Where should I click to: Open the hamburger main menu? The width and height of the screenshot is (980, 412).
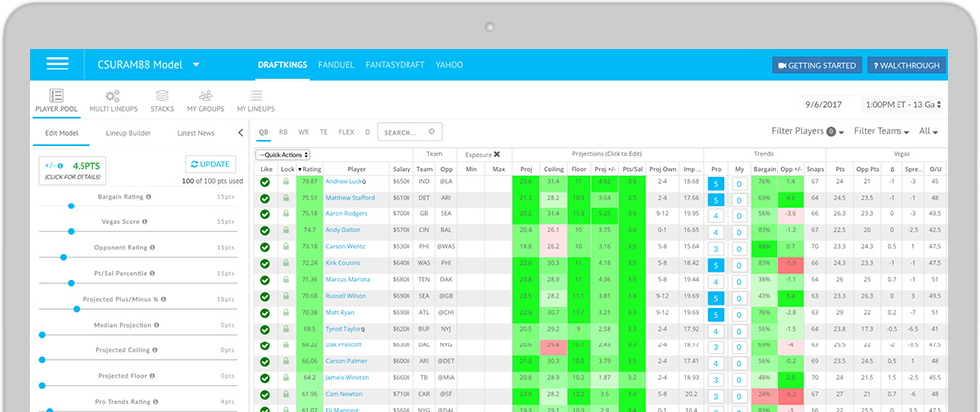coord(57,64)
